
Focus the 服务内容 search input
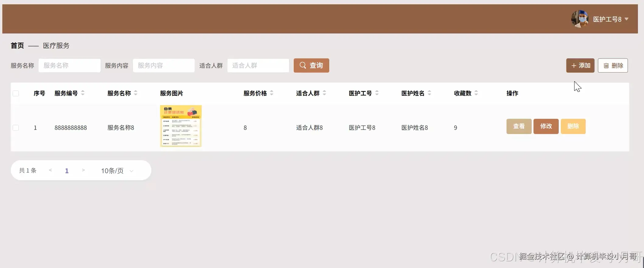point(164,65)
